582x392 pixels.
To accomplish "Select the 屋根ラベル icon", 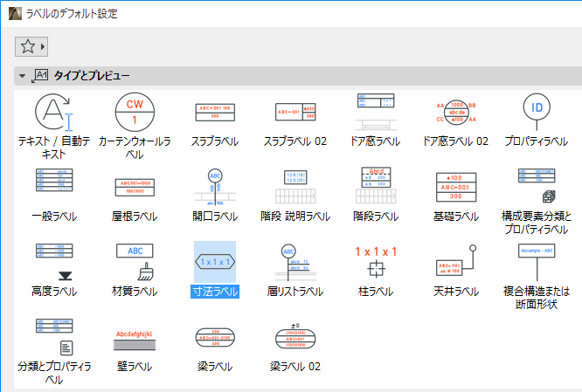I will pos(135,187).
